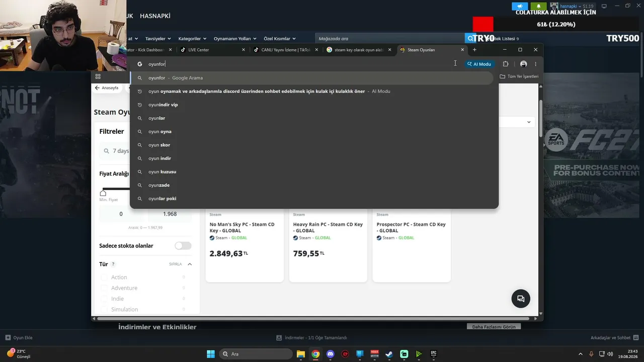644x362 pixels.
Task: Click the Chrome icon in the taskbar
Action: click(315, 354)
